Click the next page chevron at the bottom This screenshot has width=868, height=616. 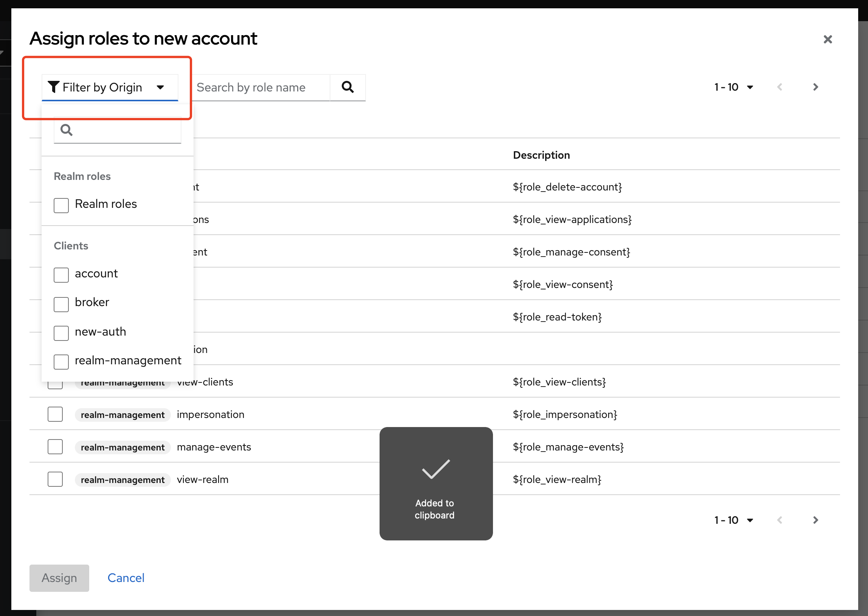[x=815, y=520]
